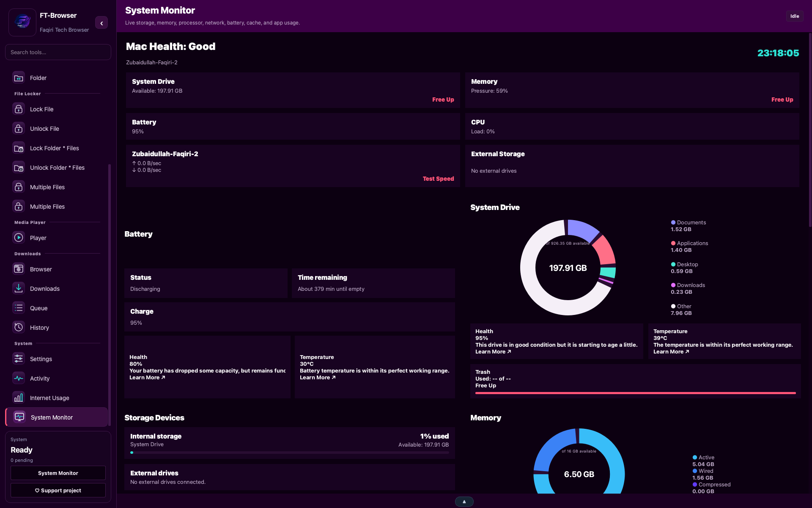Click the Desktop legend color dot
The width and height of the screenshot is (812, 508).
click(x=673, y=265)
